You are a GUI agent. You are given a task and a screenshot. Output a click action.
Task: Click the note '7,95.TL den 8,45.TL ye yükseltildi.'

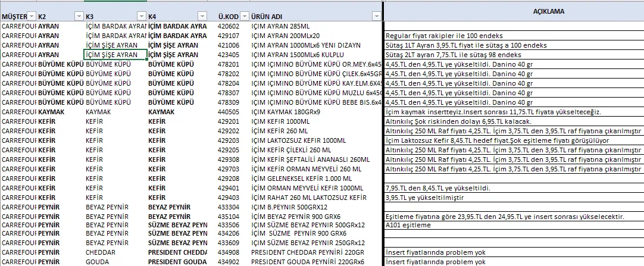pos(438,188)
